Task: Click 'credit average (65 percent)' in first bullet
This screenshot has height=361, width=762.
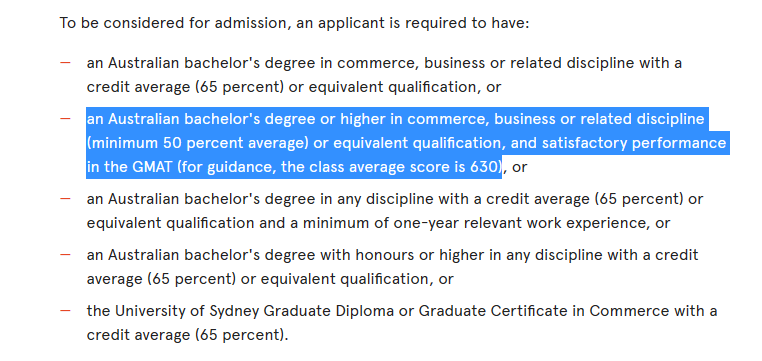Action: click(x=185, y=87)
